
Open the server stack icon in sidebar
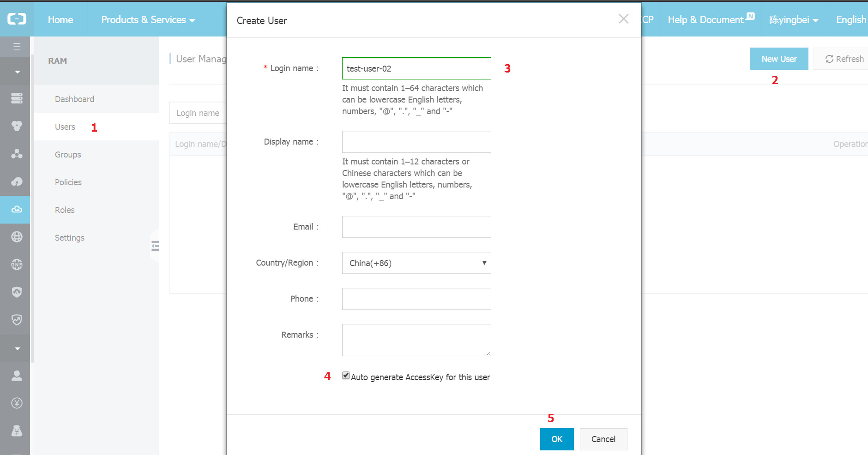click(x=17, y=98)
